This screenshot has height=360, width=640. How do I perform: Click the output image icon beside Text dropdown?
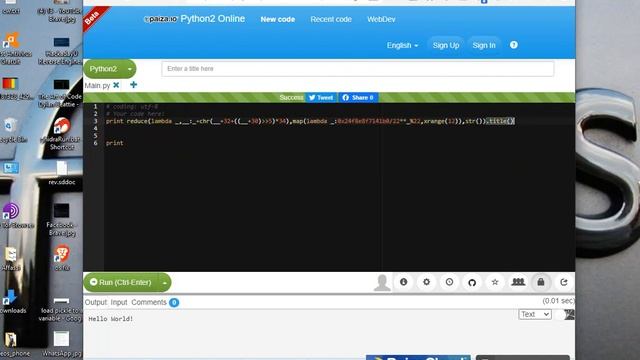(x=569, y=314)
